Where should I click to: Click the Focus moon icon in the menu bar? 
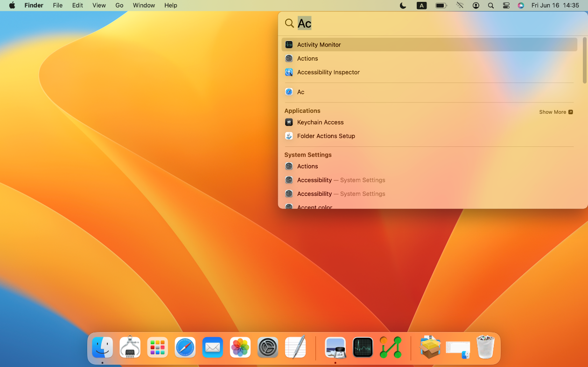[x=403, y=6]
